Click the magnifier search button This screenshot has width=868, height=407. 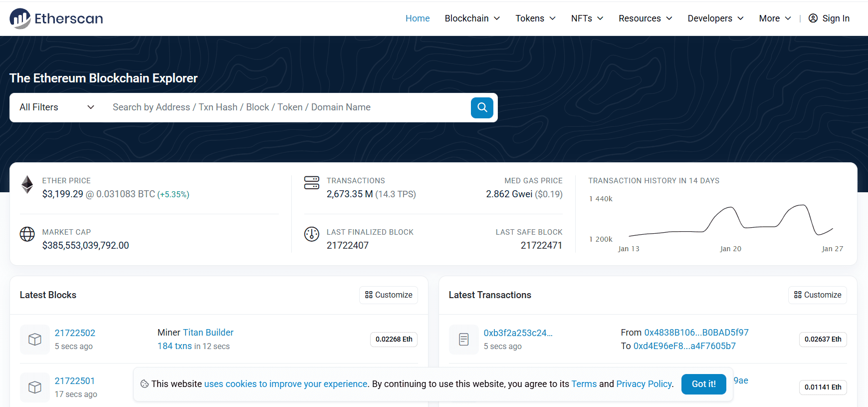click(x=482, y=107)
